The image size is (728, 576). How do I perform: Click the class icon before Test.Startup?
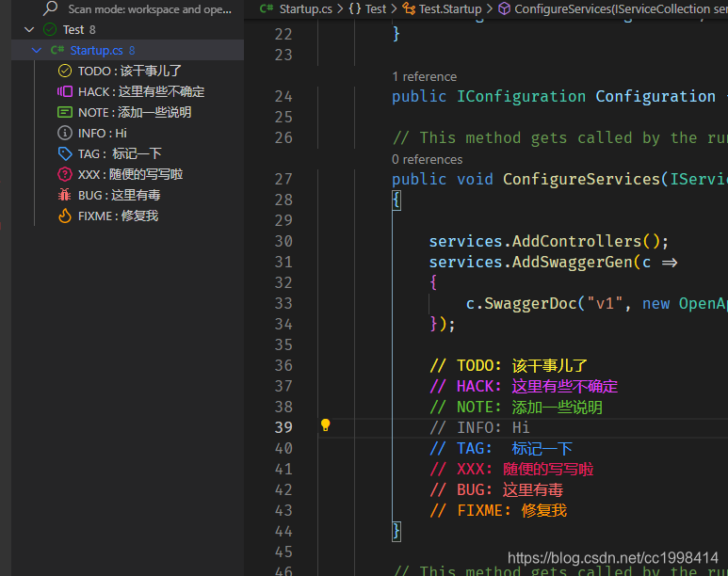pos(409,8)
